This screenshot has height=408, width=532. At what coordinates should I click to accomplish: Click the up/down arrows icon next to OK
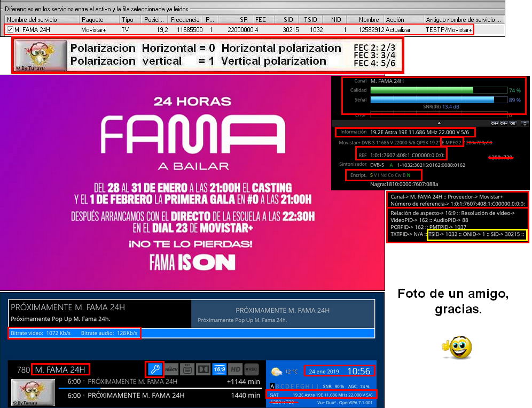525,124
